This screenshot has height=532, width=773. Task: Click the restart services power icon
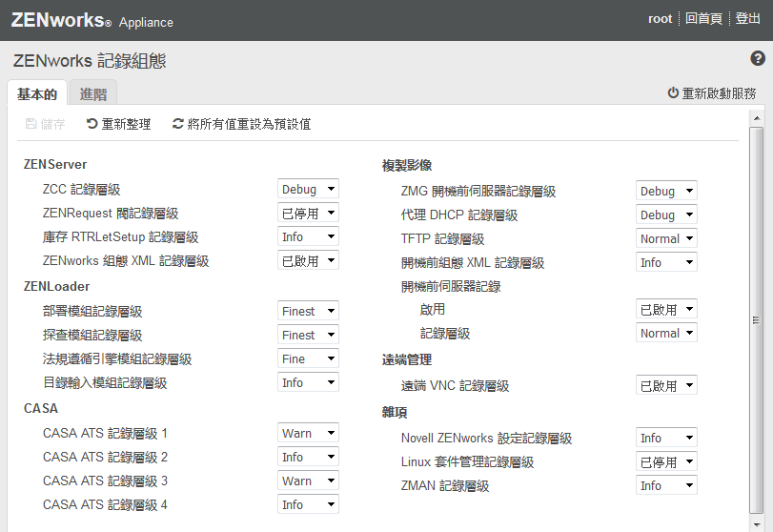click(x=673, y=92)
